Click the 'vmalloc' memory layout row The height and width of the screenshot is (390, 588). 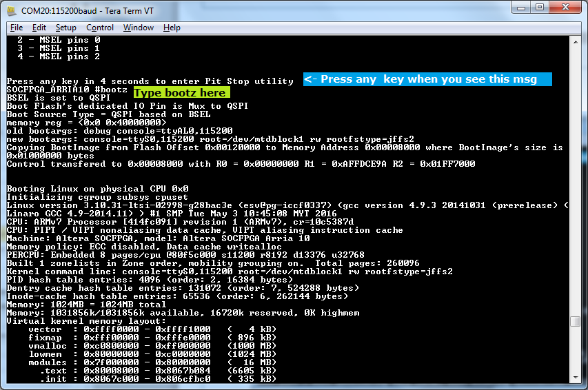pyautogui.click(x=152, y=346)
